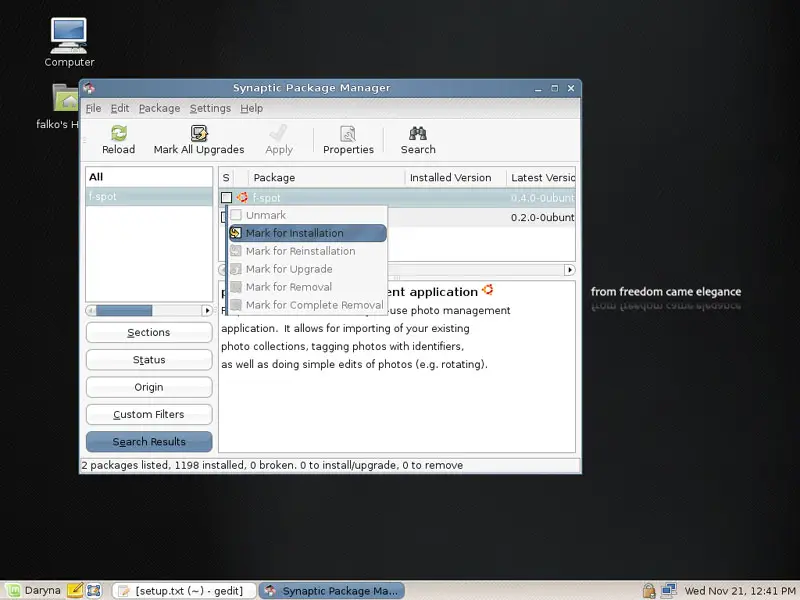800x600 pixels.
Task: Open the Help menu
Action: pos(252,108)
